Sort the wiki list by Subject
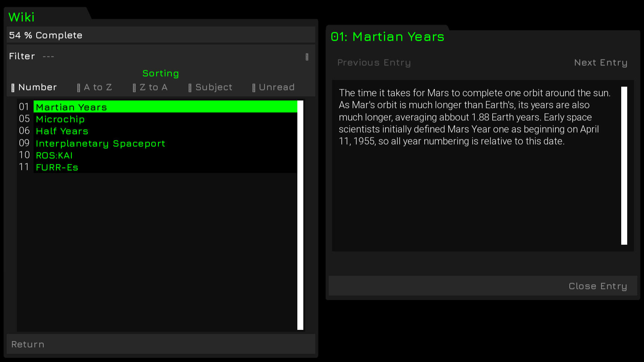The image size is (644, 362). pyautogui.click(x=210, y=87)
